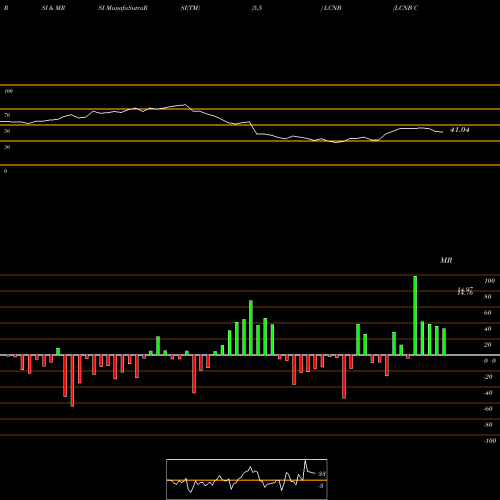Click the RSI axis label 70
The width and height of the screenshot is (500, 500).
pos(7,115)
